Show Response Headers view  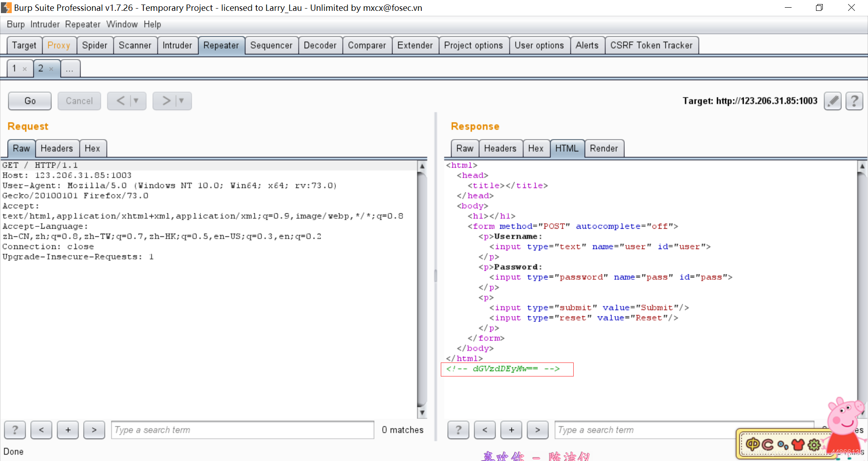(500, 148)
